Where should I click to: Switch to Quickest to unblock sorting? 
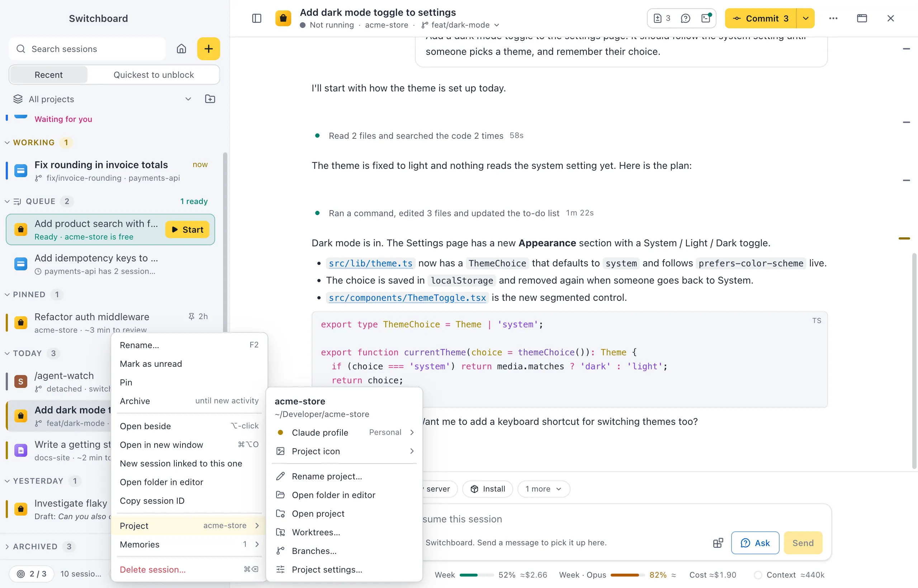(x=153, y=75)
